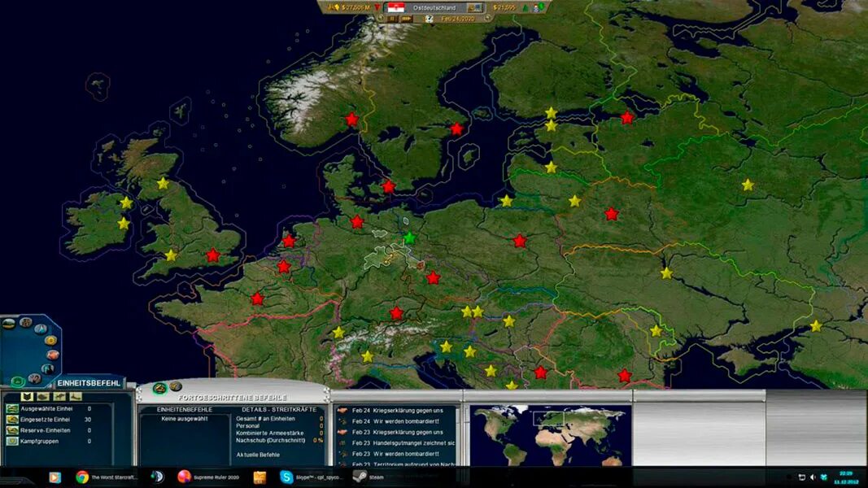Open the Feb 23 Wir werden bombardiert message
868x488 pixels.
click(396, 455)
